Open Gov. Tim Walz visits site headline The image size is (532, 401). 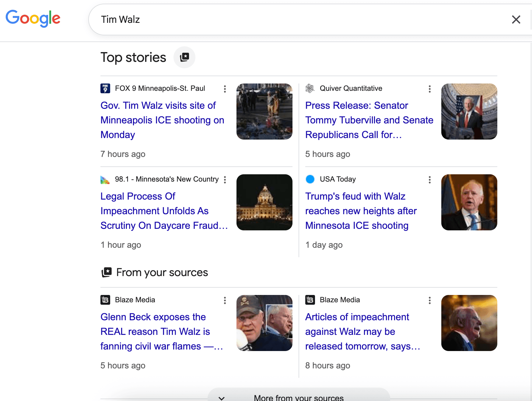(162, 120)
